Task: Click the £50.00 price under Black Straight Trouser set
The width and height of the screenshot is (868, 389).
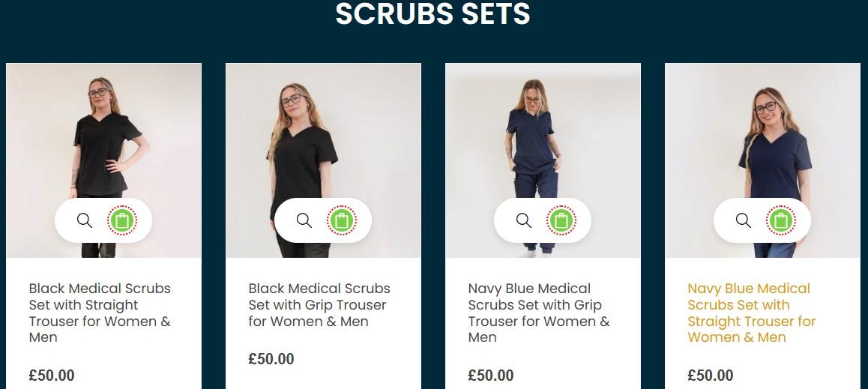Action: click(52, 376)
